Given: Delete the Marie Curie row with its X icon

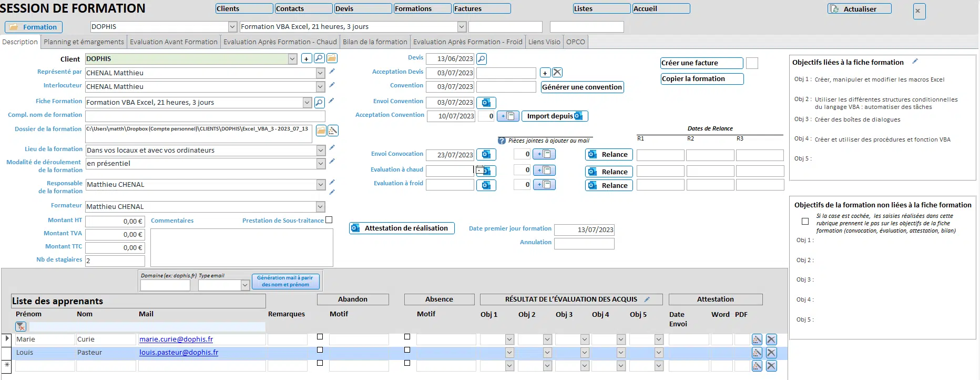Looking at the screenshot, I should tap(771, 339).
